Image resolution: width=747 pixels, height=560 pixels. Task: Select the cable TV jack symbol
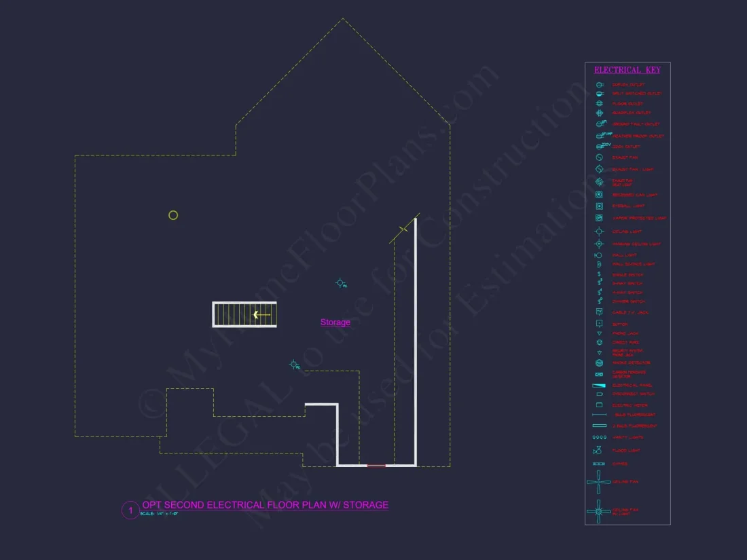(x=599, y=312)
